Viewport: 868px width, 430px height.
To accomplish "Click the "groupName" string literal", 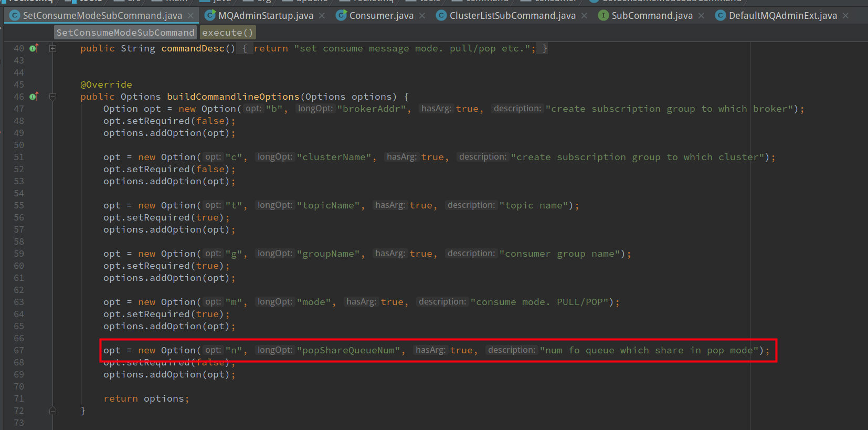I will [x=329, y=254].
